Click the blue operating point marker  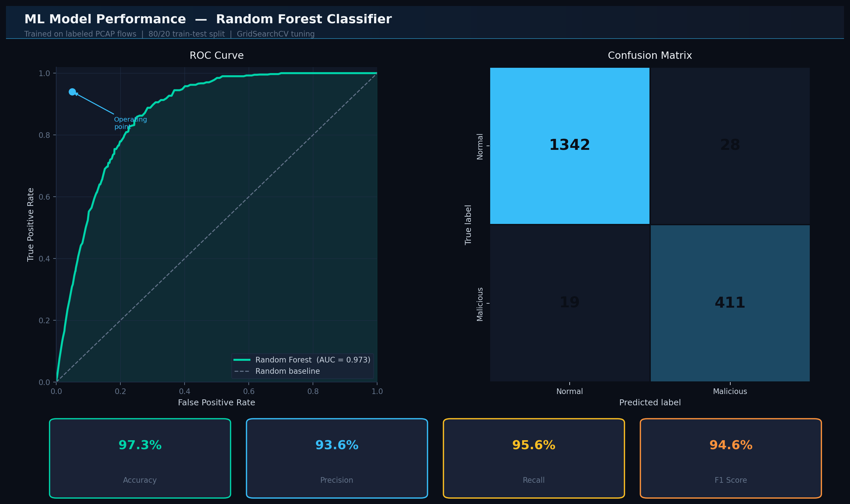click(x=72, y=92)
